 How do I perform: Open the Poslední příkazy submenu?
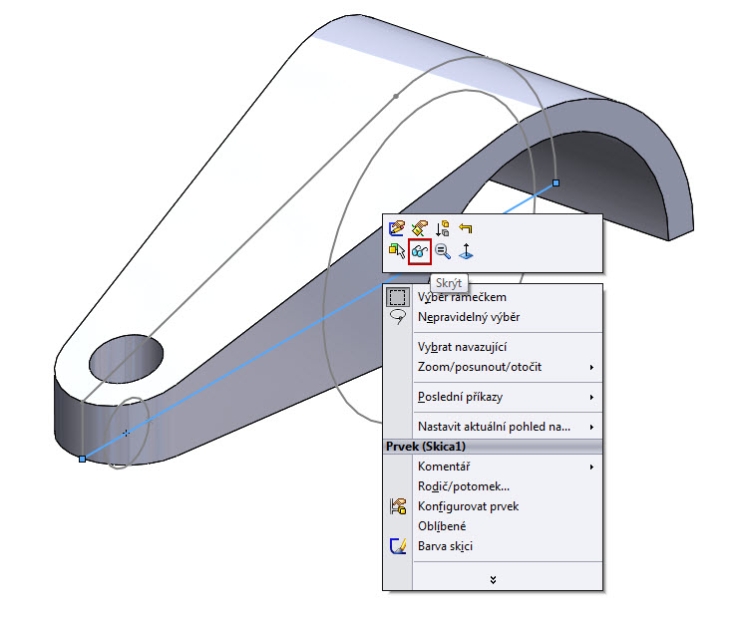tap(493, 397)
